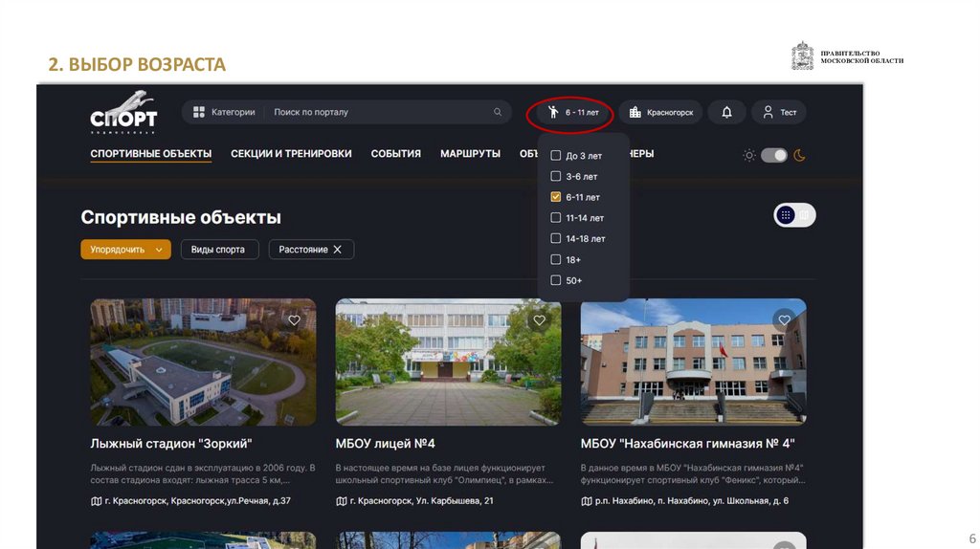
Task: Favorite Лыжный стадион "Зоркий" with the heart icon
Action: pyautogui.click(x=295, y=320)
